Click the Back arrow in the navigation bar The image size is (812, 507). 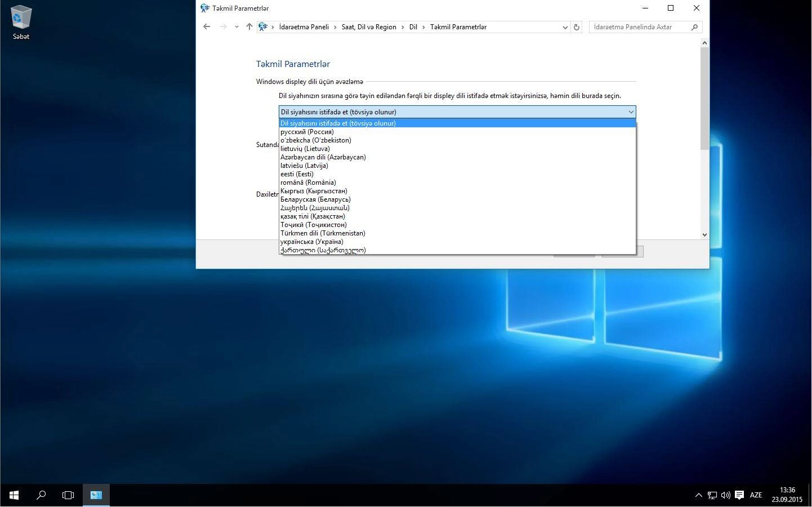[207, 26]
